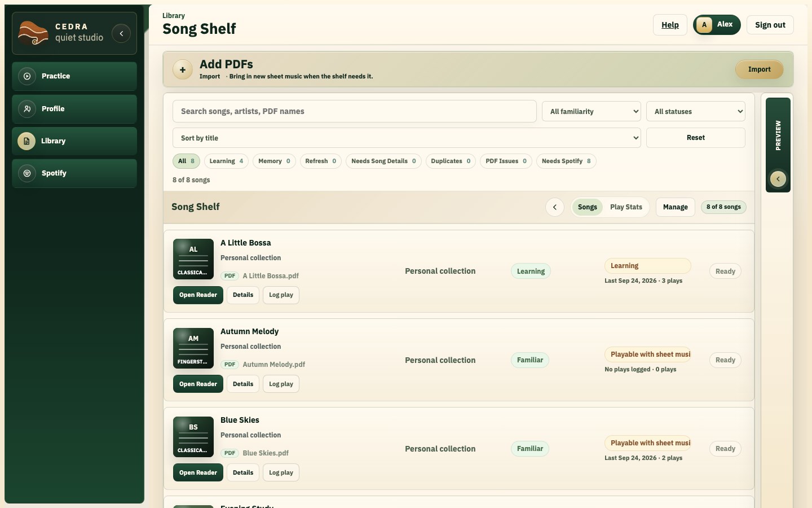
Task: Select Library in the sidebar
Action: point(74,141)
